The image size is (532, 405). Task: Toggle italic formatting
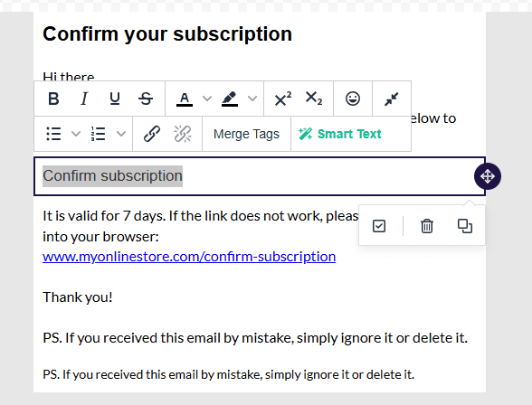tap(84, 99)
